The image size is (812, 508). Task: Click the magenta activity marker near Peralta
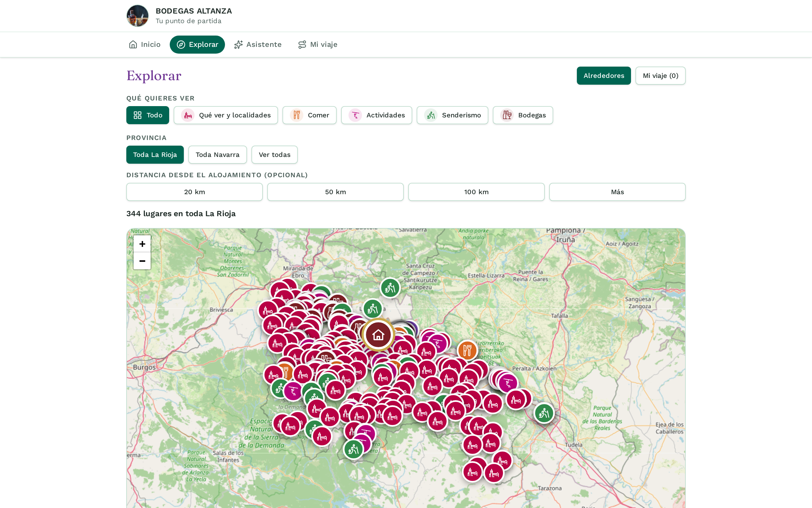pos(508,383)
